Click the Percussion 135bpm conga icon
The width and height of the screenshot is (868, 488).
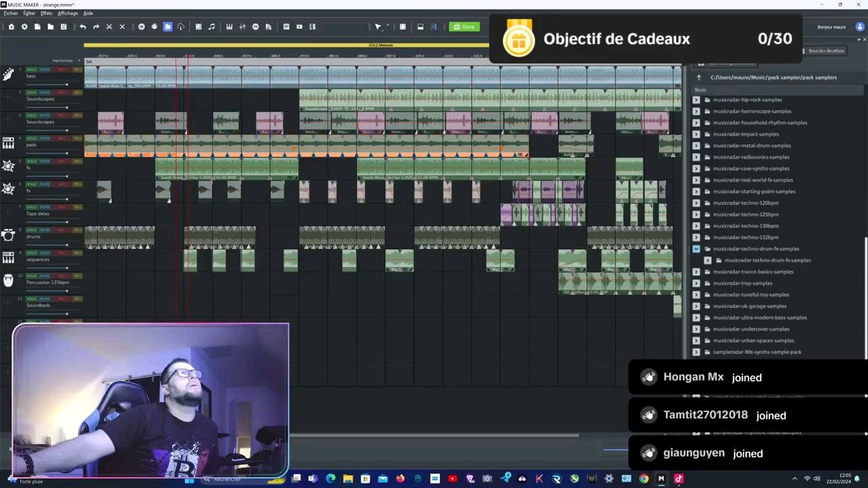pyautogui.click(x=8, y=281)
